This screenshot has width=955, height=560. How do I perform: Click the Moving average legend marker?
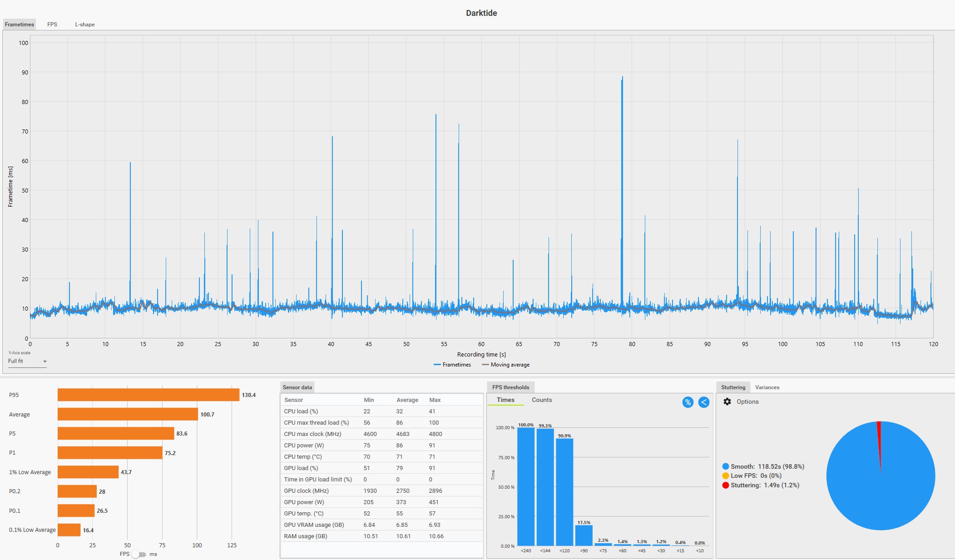pos(485,365)
